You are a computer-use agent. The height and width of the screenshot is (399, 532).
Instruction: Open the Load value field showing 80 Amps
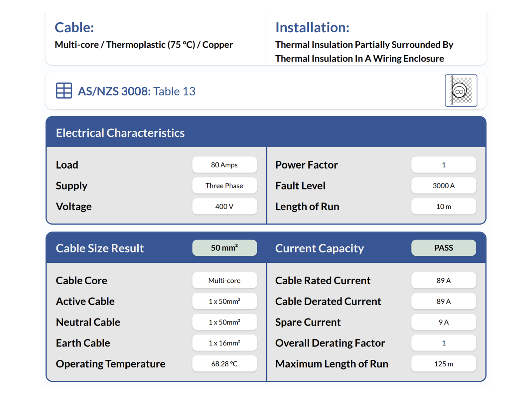click(x=224, y=165)
